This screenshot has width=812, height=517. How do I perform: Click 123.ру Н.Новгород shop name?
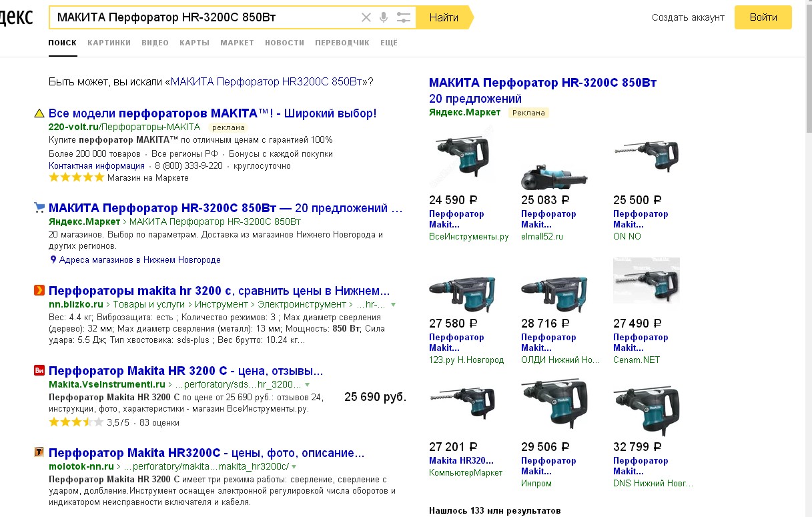(466, 360)
